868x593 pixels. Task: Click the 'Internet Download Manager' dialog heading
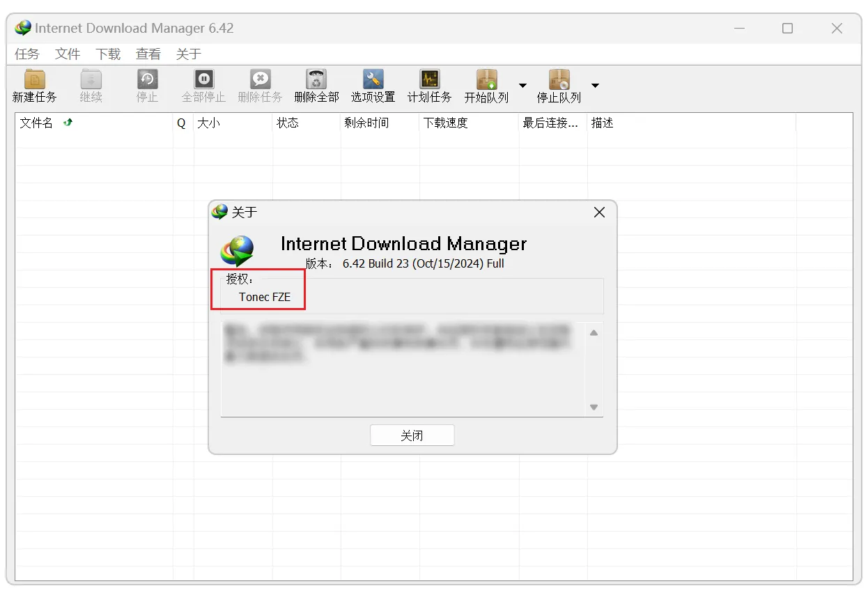pos(403,243)
